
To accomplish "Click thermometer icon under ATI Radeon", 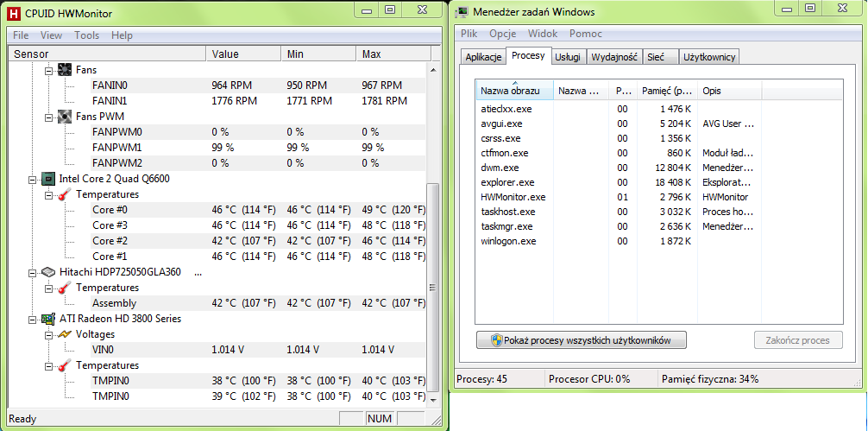I will point(64,365).
